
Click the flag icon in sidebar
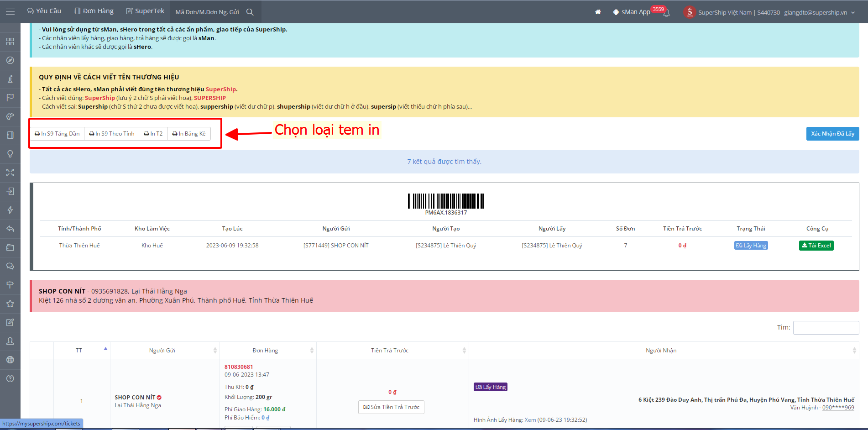[10, 98]
